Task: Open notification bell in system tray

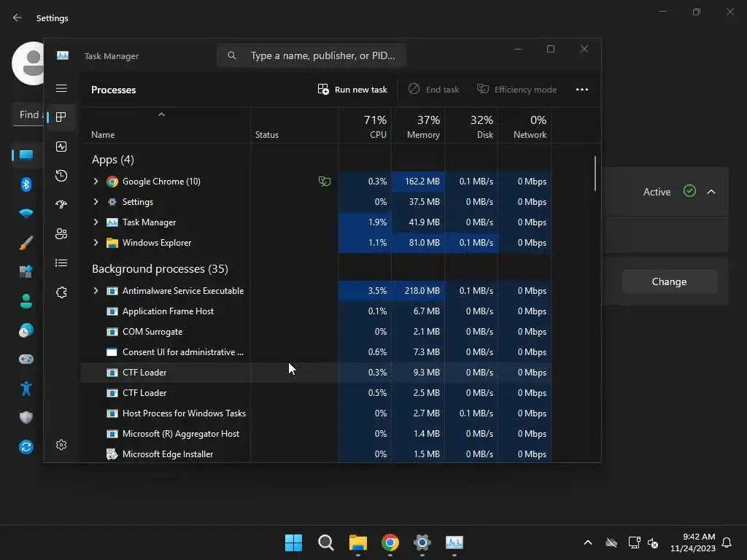Action: [727, 542]
